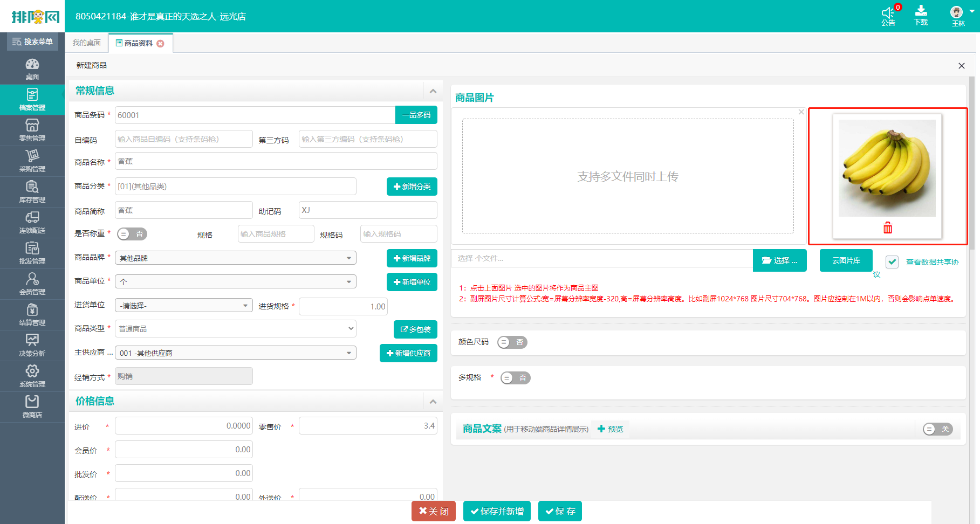Open 库存管理 in the sidebar
This screenshot has height=524, width=980.
[32, 192]
